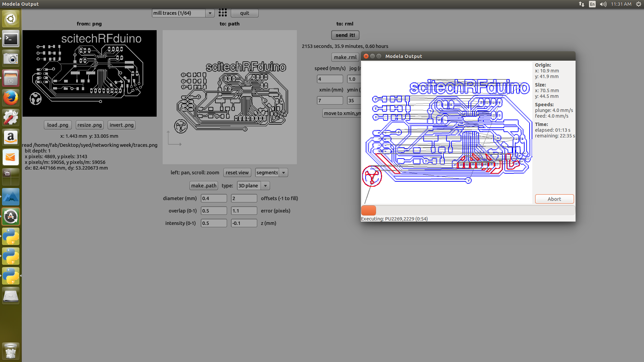Click the invert .png button
Viewport: 644px width, 362px height.
tap(121, 125)
